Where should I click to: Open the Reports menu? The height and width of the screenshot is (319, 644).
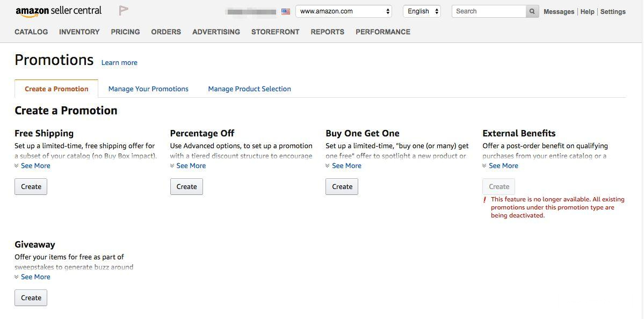pyautogui.click(x=327, y=32)
